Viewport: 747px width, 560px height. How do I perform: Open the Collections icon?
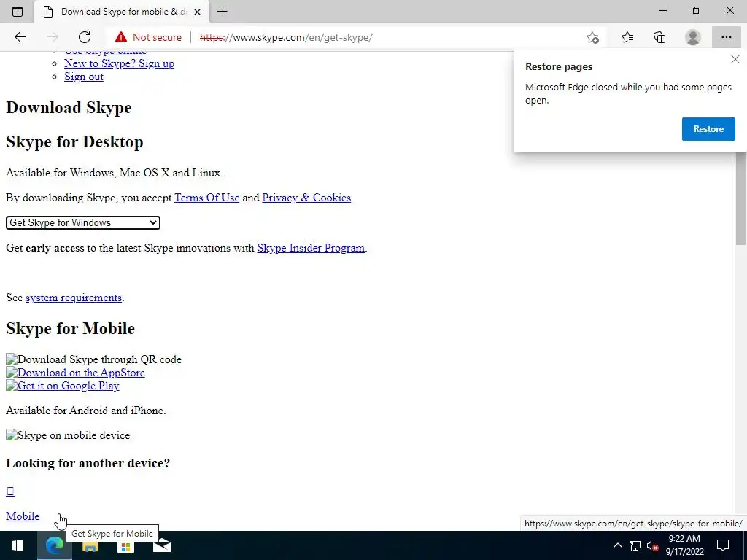659,37
